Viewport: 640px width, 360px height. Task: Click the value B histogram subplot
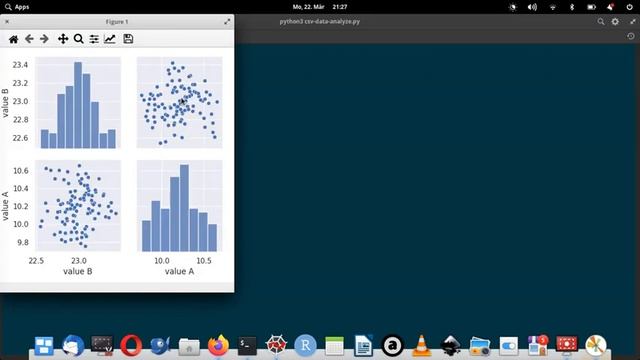click(x=78, y=102)
